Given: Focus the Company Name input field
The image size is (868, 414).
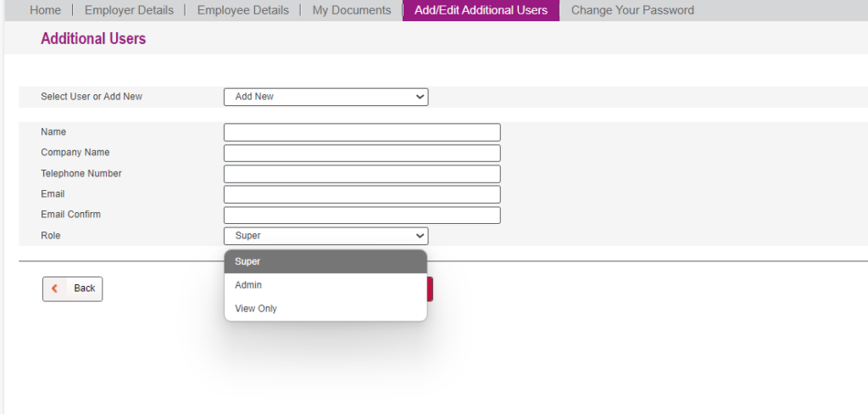Looking at the screenshot, I should click(362, 153).
